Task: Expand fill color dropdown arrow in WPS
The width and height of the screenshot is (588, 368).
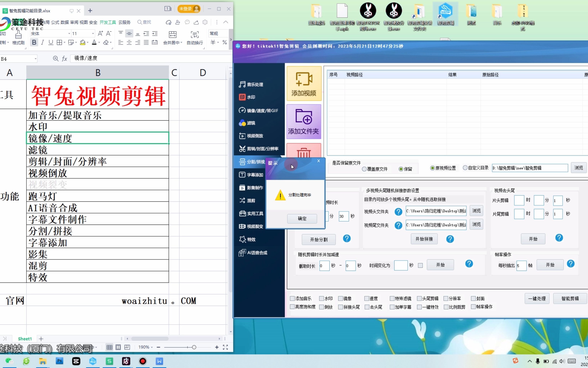Action: [x=87, y=43]
